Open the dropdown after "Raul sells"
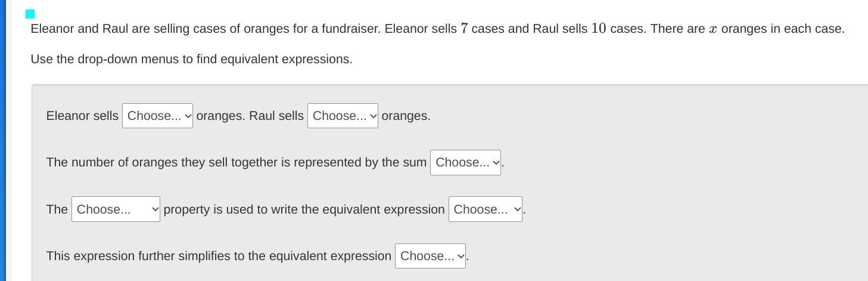This screenshot has width=868, height=281. point(343,116)
